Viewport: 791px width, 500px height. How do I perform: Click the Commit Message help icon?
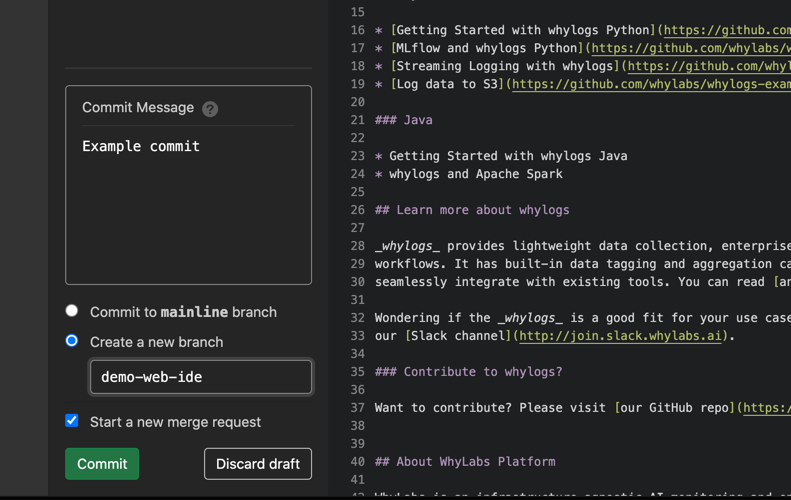[210, 108]
